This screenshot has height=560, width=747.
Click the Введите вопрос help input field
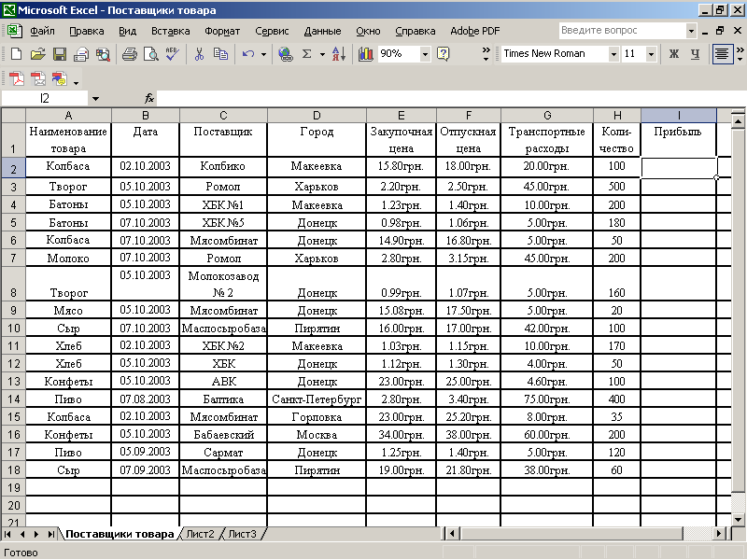[x=622, y=31]
